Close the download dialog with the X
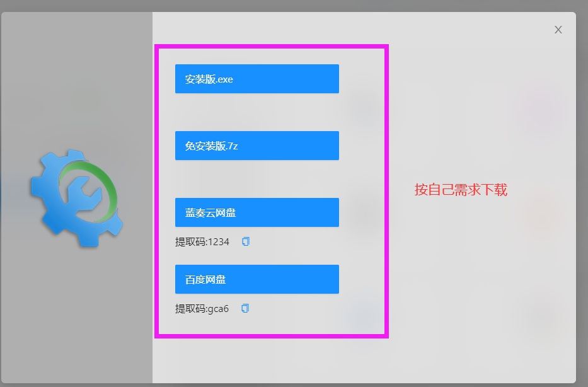Viewport: 588px width, 387px height. (558, 30)
